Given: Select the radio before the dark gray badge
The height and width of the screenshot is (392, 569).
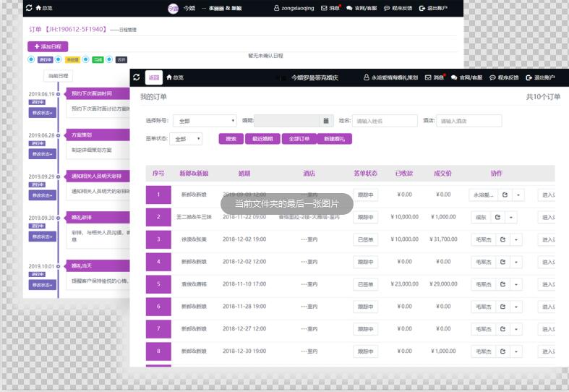Looking at the screenshot, I should tap(109, 59).
